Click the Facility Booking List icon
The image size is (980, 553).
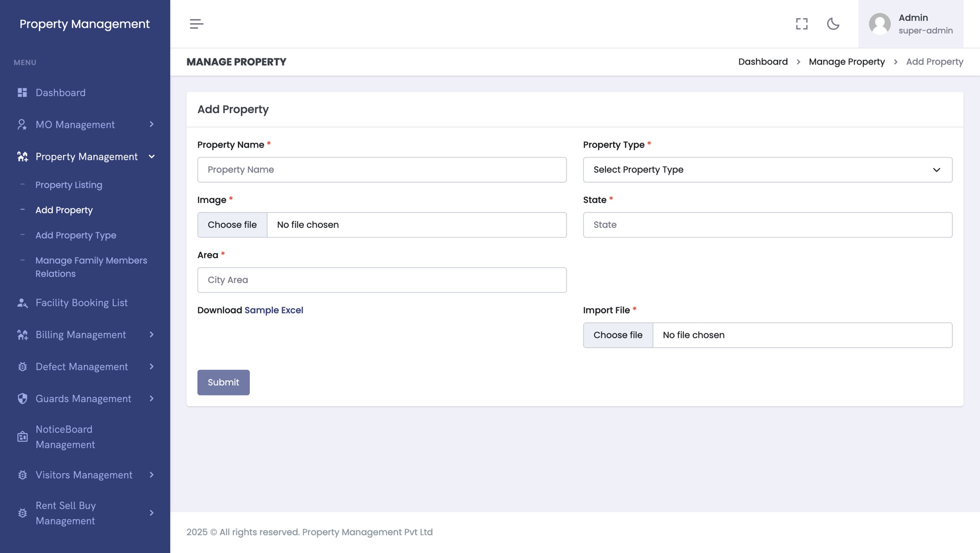(x=22, y=303)
